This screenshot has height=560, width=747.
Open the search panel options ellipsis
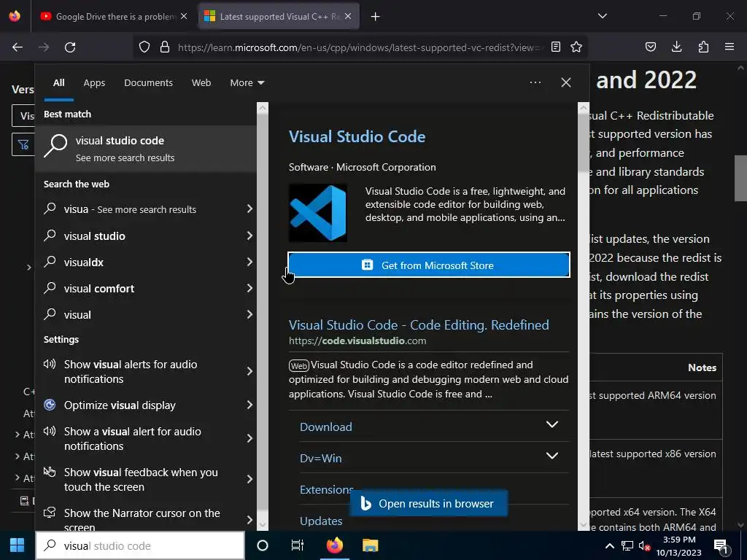535,82
